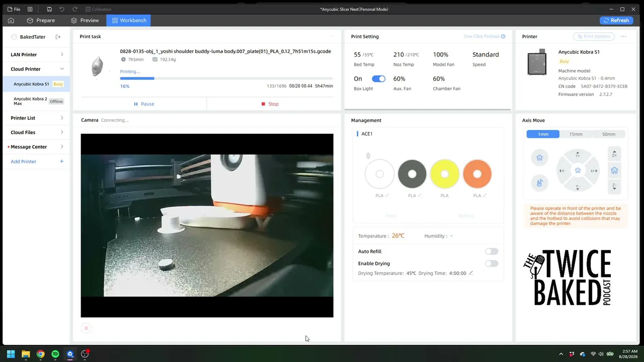Click the logout icon next to BakedTater

click(58, 37)
